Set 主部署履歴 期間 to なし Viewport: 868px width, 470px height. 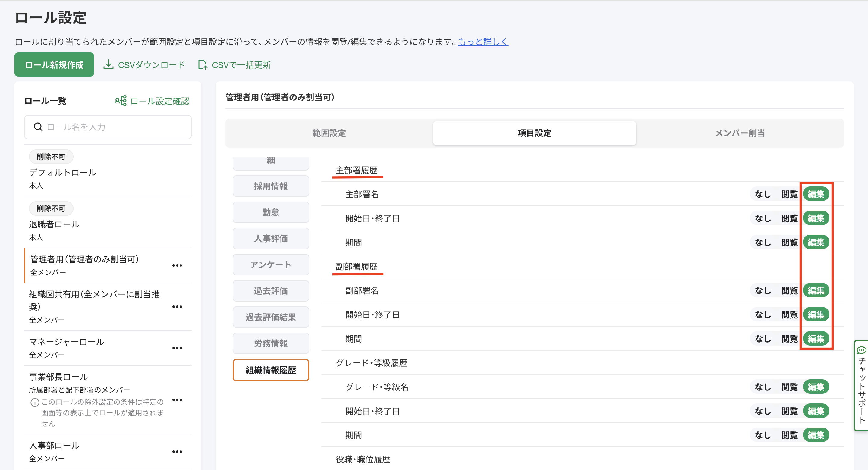point(763,242)
